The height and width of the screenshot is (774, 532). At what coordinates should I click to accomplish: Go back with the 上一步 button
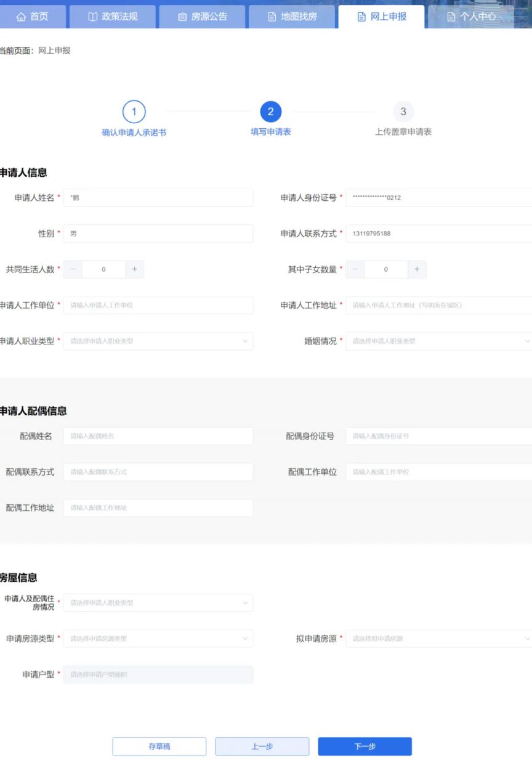[262, 746]
